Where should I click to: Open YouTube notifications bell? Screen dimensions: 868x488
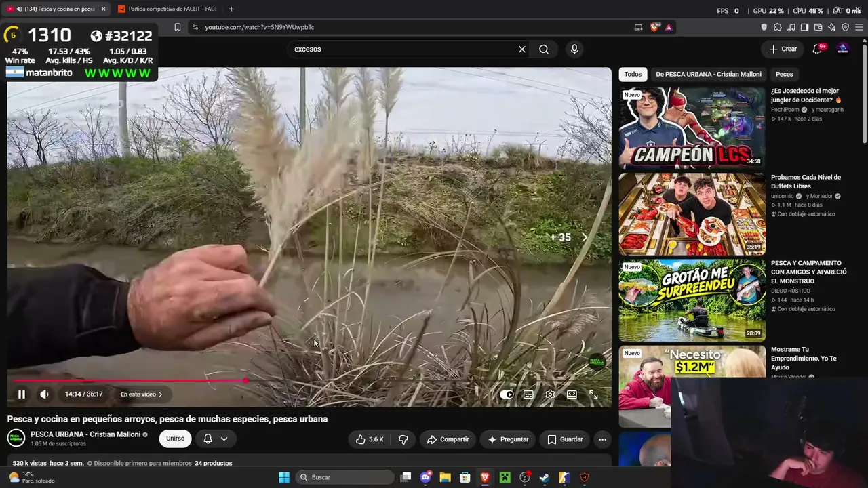coord(818,49)
